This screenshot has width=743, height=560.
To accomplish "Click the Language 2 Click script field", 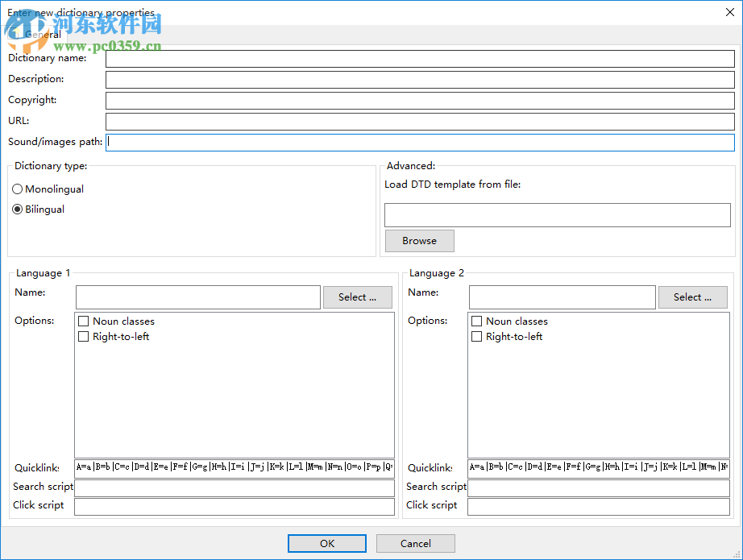I will point(598,507).
